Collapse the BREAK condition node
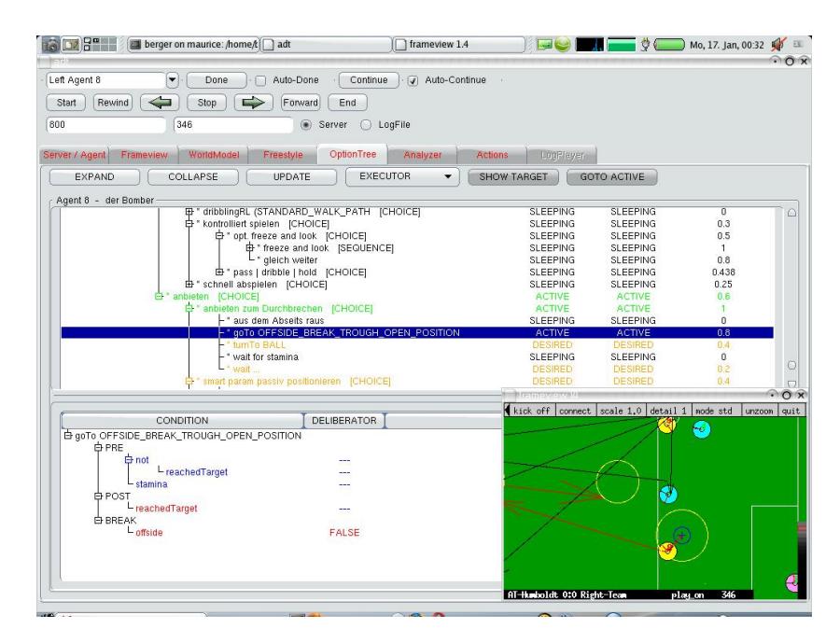This screenshot has width=840, height=643. click(98, 521)
